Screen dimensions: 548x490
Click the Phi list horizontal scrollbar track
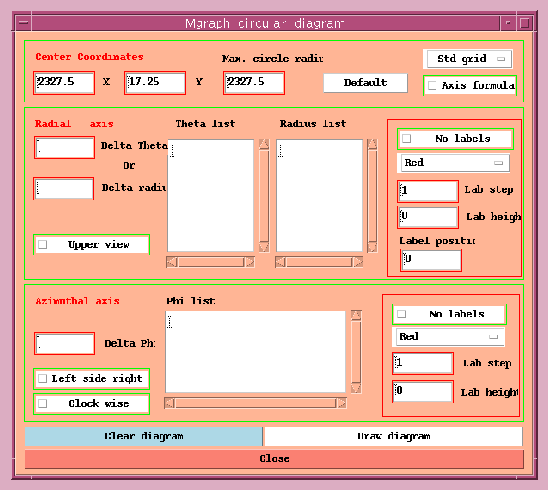click(x=255, y=403)
